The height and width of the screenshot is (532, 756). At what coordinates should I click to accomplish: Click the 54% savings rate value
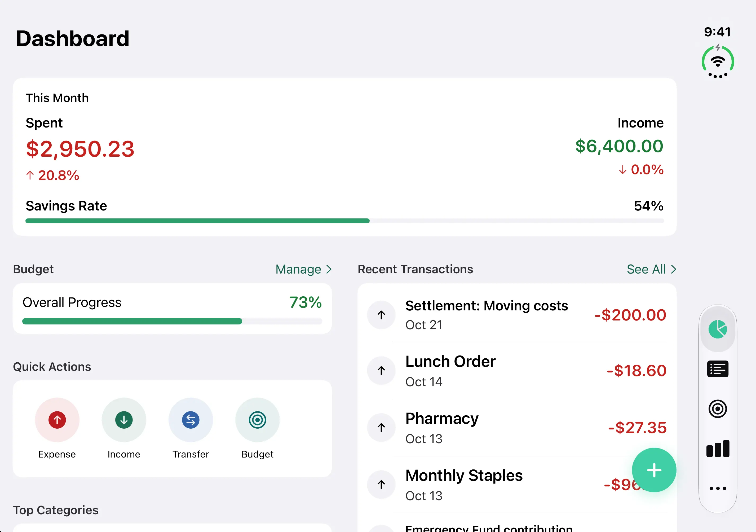(x=649, y=206)
